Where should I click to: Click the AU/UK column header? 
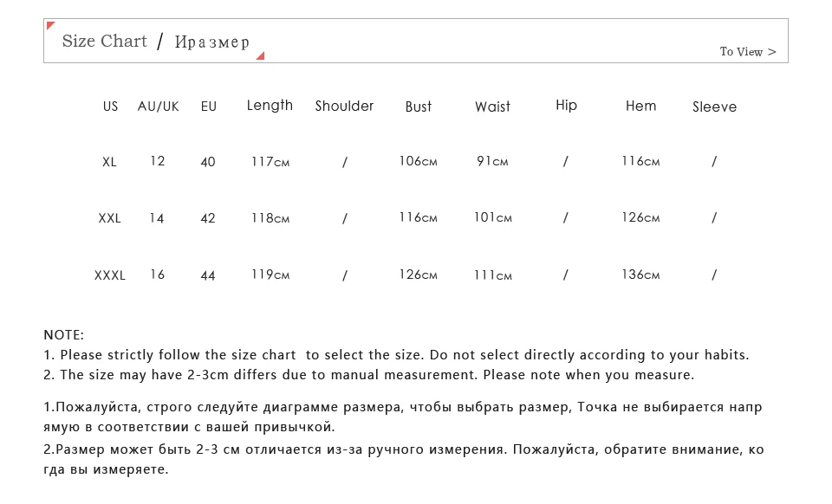[158, 107]
